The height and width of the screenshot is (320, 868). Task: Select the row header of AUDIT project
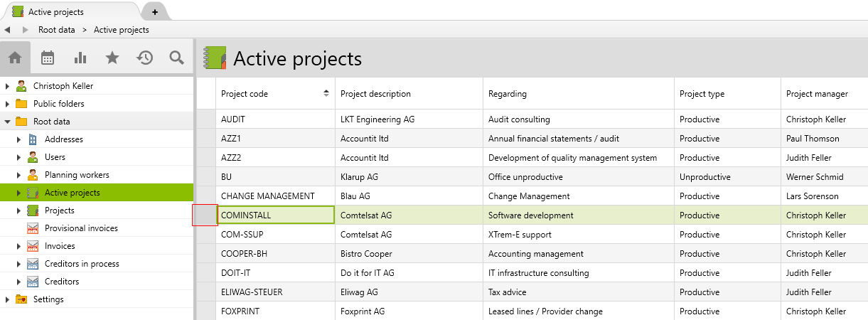tap(206, 119)
